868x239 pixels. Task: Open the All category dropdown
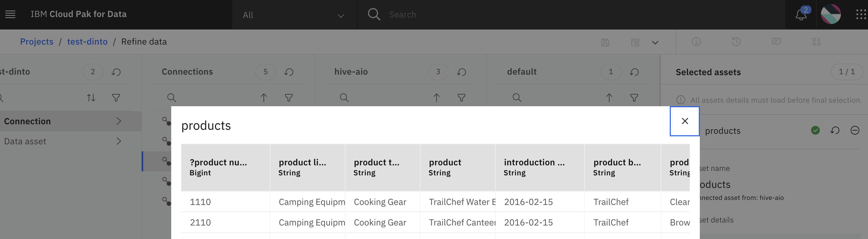click(x=294, y=15)
